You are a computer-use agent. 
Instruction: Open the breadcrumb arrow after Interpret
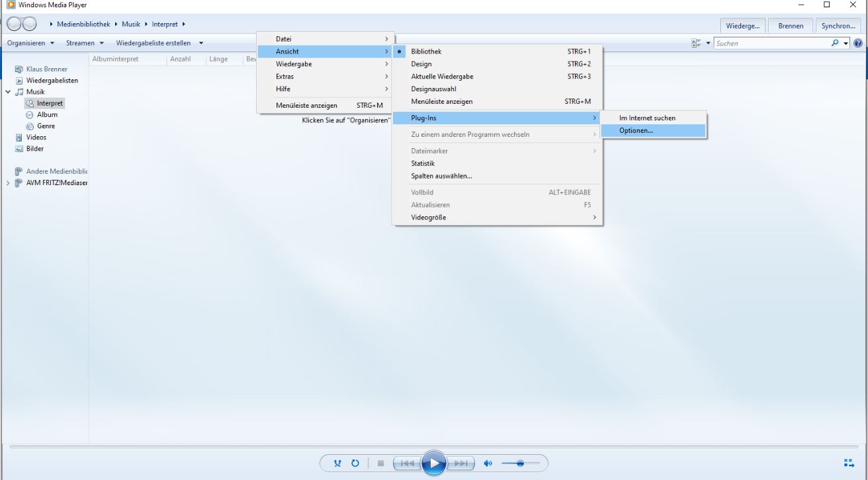(183, 24)
